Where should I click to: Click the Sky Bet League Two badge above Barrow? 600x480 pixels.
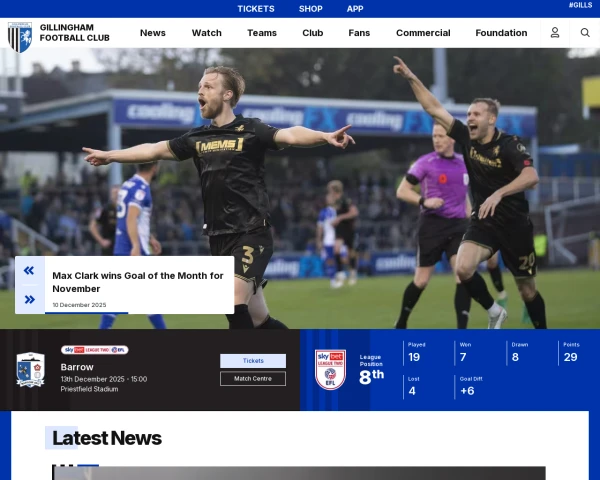click(95, 350)
